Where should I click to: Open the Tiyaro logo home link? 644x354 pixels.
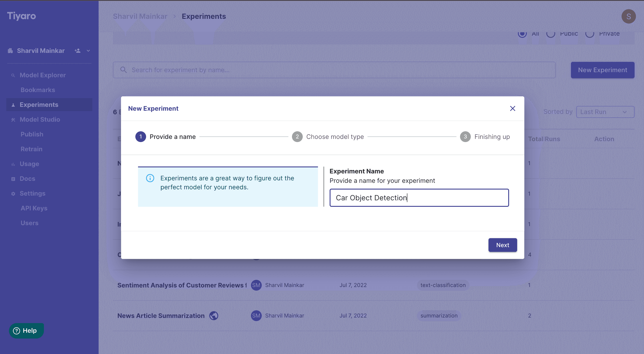click(22, 16)
